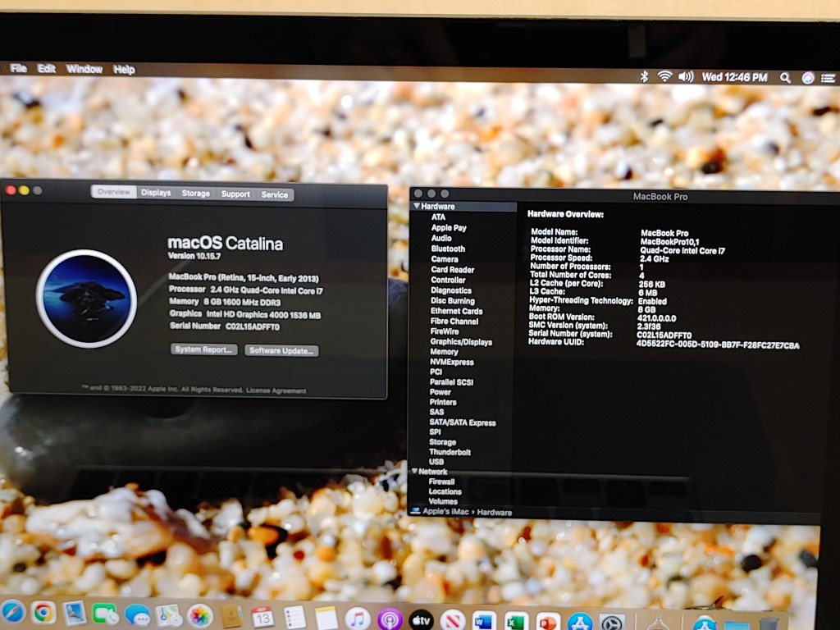Viewport: 840px width, 630px height.
Task: Select Camera in the sidebar
Action: click(x=445, y=259)
